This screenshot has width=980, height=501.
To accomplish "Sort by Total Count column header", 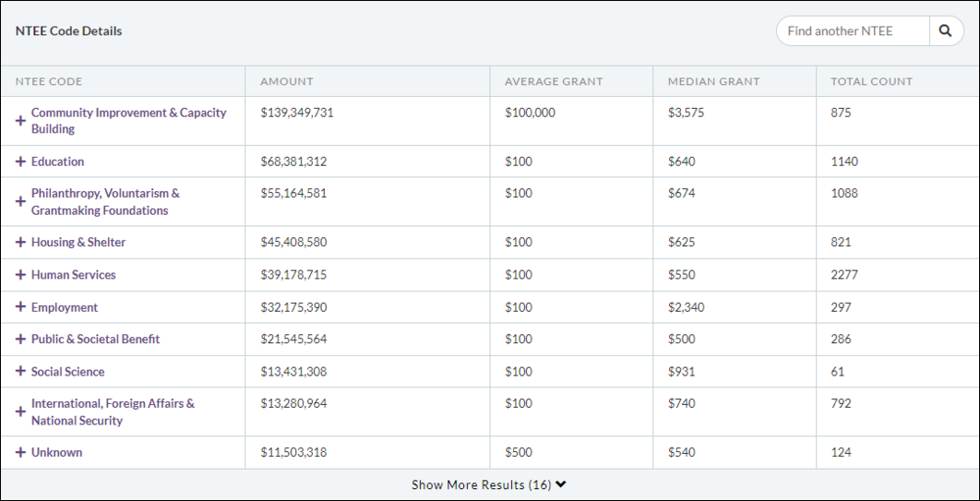I will (871, 81).
